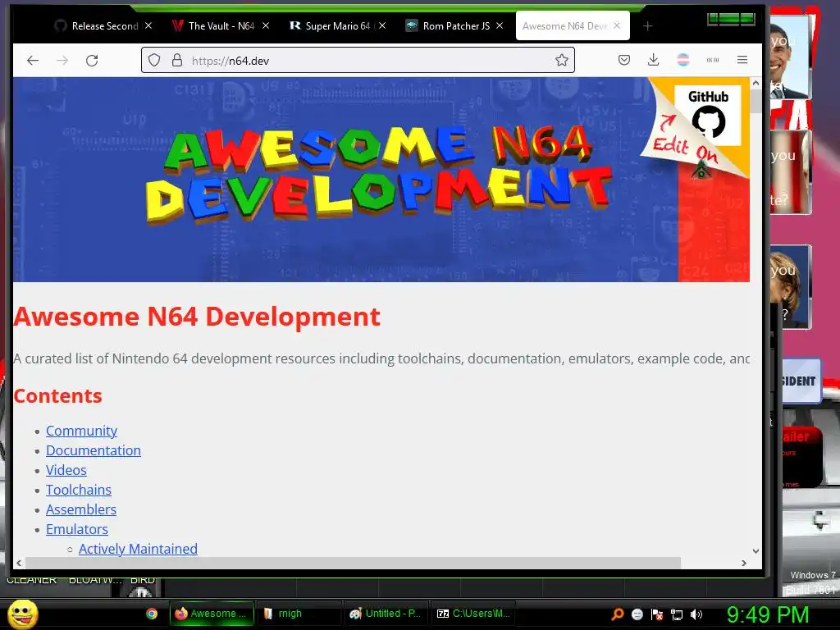The image size is (840, 630).
Task: Reload the n64.dev page
Action: pyautogui.click(x=92, y=61)
